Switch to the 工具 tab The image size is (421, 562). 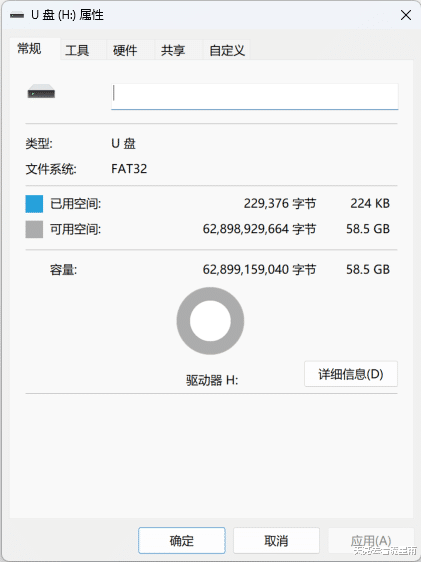coord(77,50)
